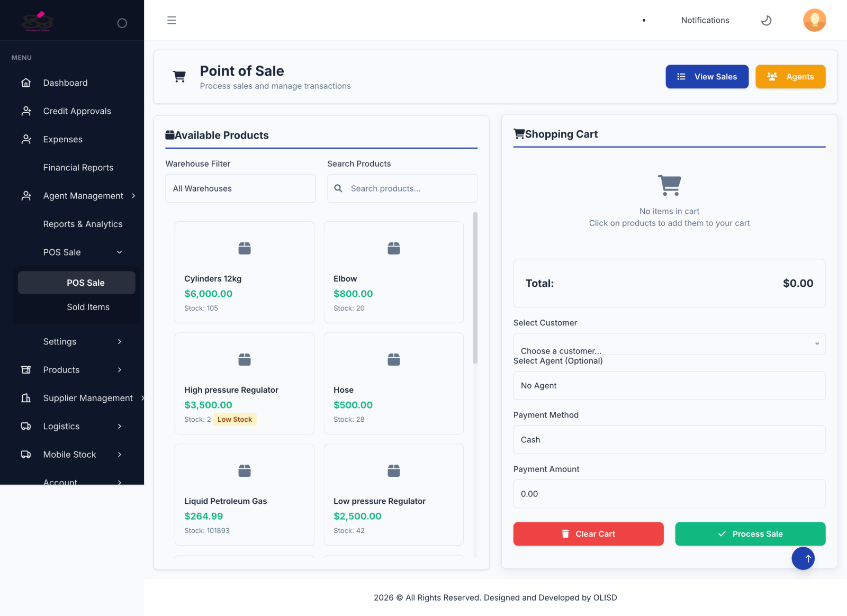The image size is (847, 616).
Task: Open Notifications in the top bar
Action: point(705,20)
